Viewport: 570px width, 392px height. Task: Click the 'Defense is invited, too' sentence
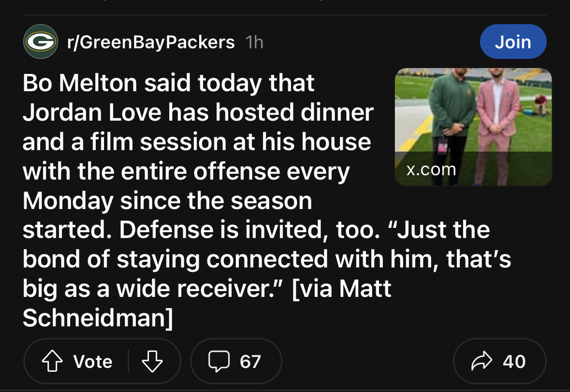(250, 230)
